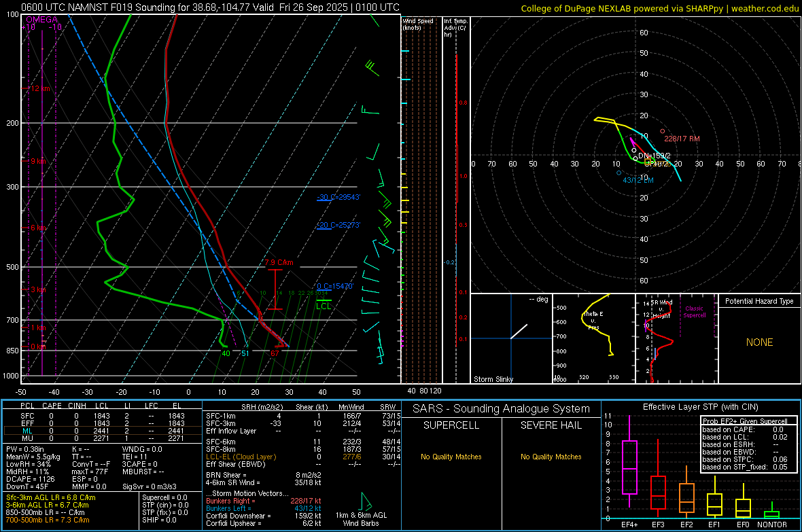Click the blue Bunkers left-mover circle on hodograph

point(619,173)
